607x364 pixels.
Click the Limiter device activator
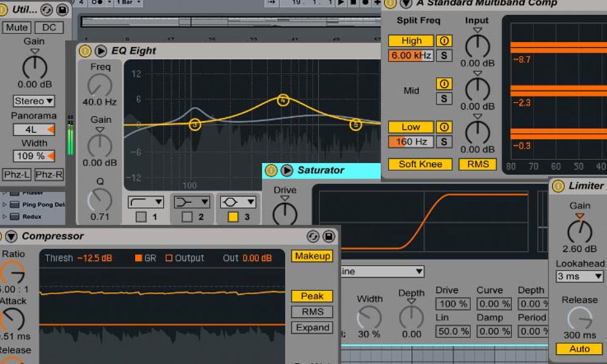point(557,186)
